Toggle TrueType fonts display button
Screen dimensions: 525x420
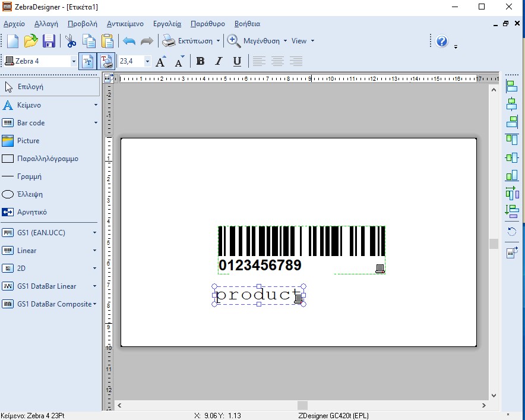pos(88,61)
